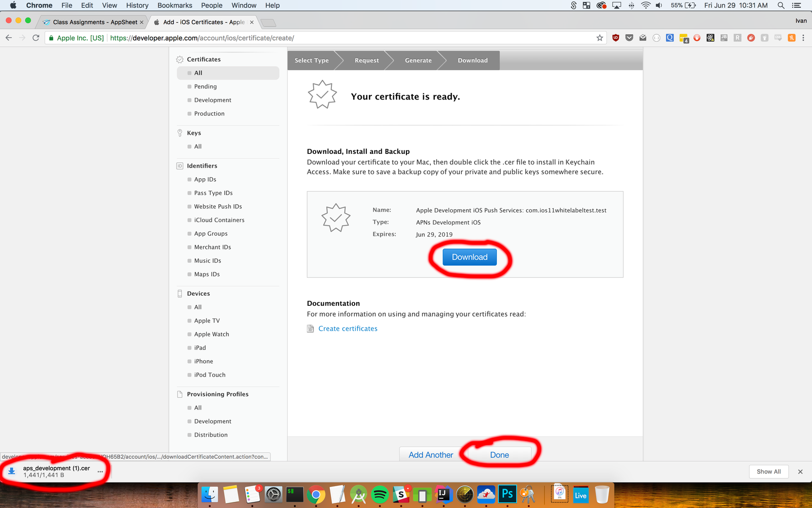Open Pass Type IDs

(x=213, y=193)
